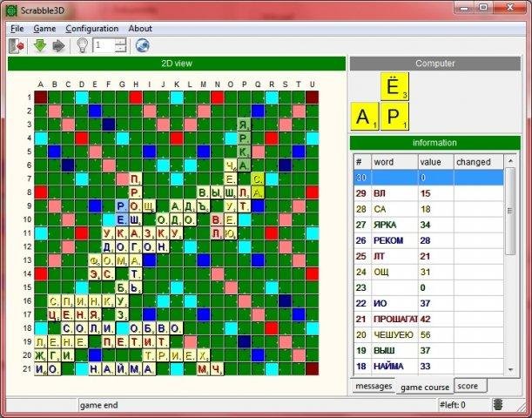Click the '#left: 0' status bar entry
Image resolution: width=532 pixels, height=418 pixels.
(453, 405)
